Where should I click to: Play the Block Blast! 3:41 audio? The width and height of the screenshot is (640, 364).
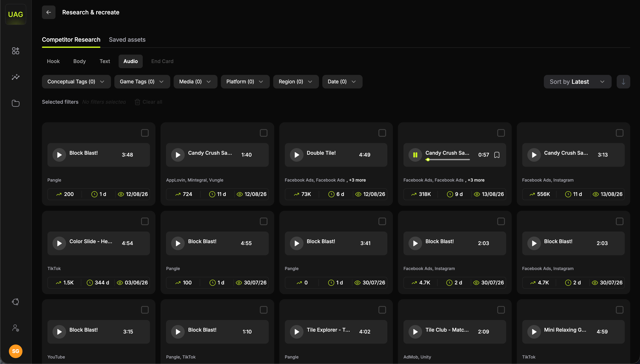(x=297, y=244)
